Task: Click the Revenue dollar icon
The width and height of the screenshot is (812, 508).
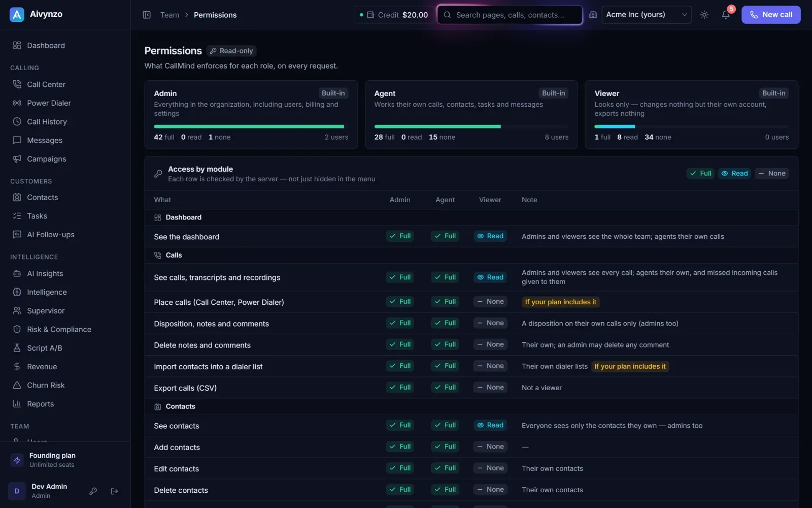Action: [x=17, y=367]
